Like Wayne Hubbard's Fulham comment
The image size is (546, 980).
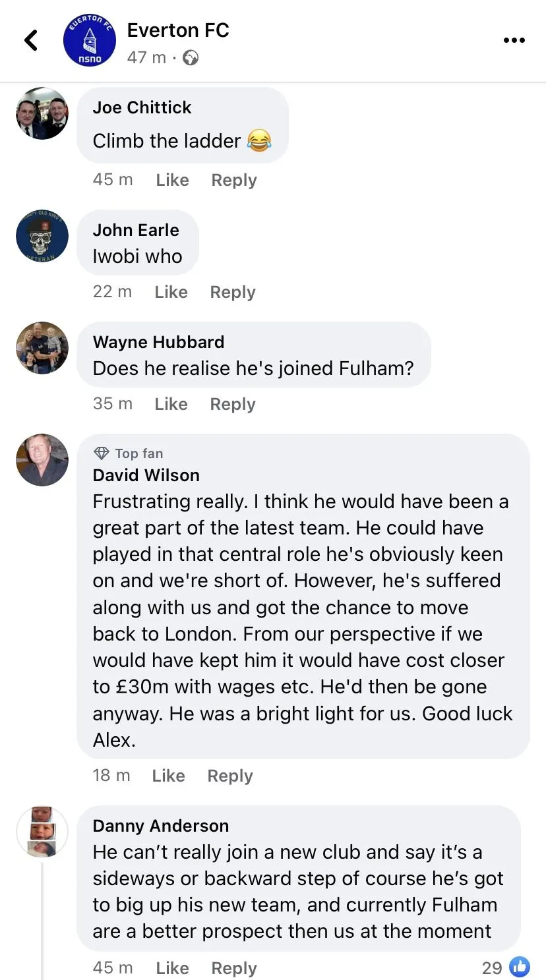[x=171, y=404]
